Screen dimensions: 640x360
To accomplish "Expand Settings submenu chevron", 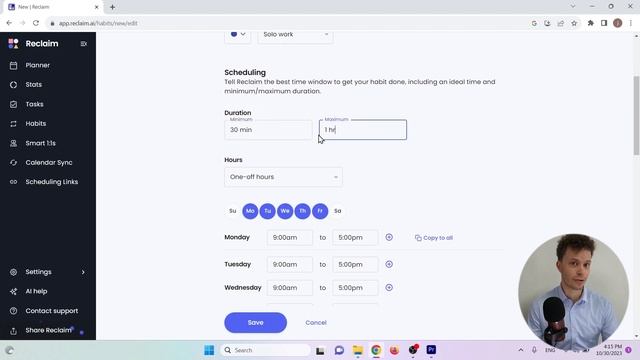I will pyautogui.click(x=83, y=272).
